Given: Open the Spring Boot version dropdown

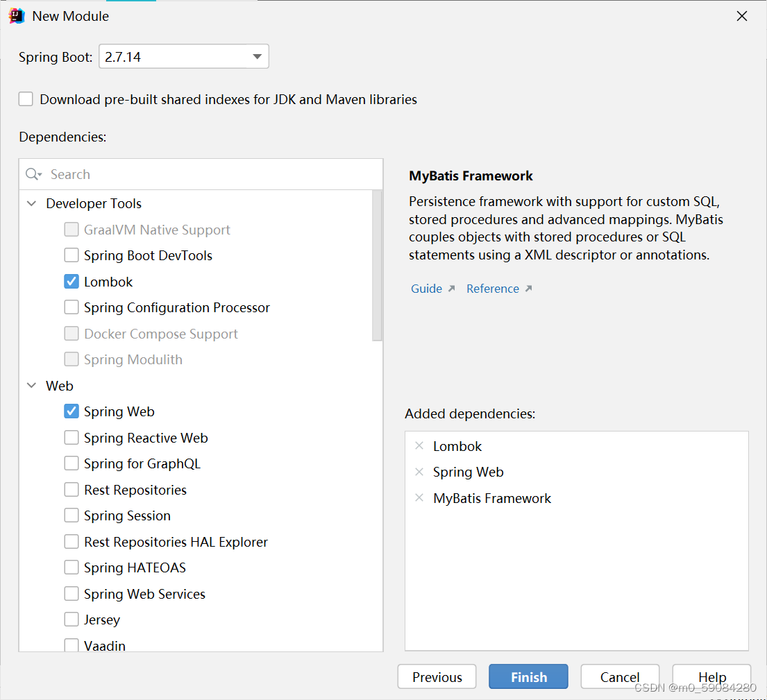Looking at the screenshot, I should pos(184,57).
